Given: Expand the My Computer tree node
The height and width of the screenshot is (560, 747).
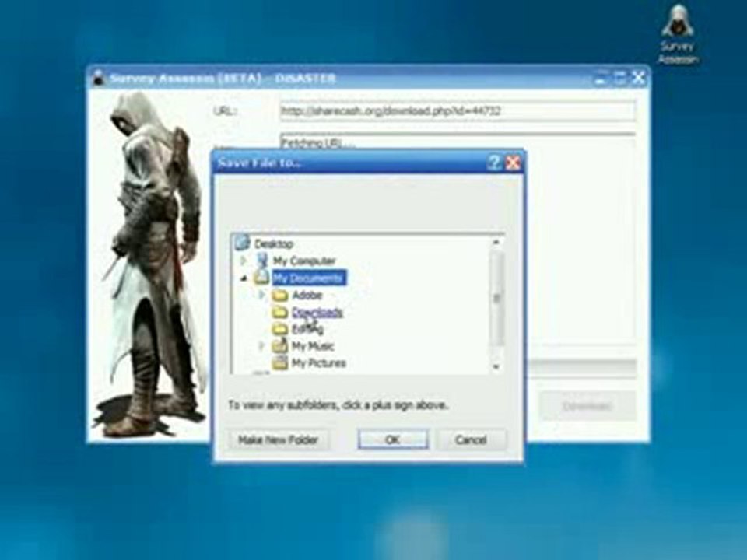Looking at the screenshot, I should pos(244,261).
